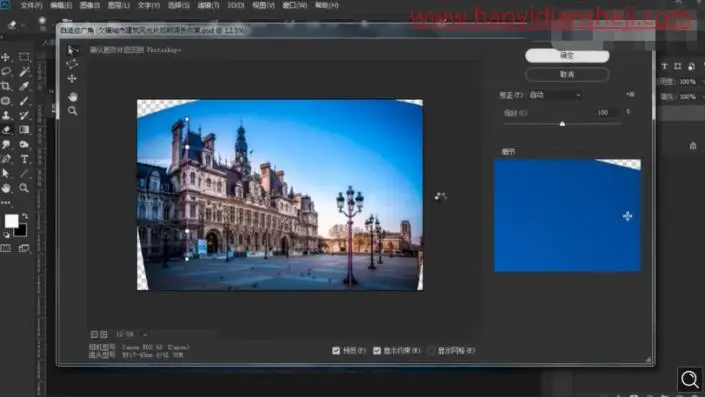705x397 pixels.
Task: Select the Move tool in Photoshop's main toolbar
Action: click(x=6, y=57)
